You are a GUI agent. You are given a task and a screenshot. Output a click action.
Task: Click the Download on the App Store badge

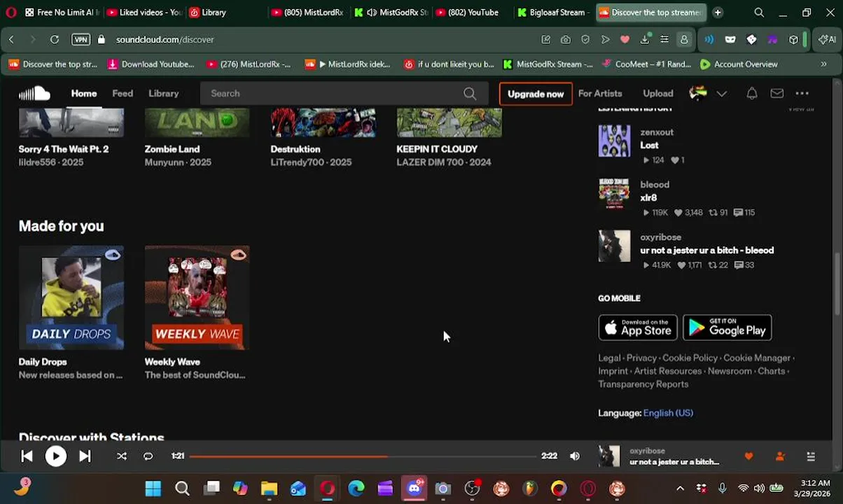(x=638, y=328)
